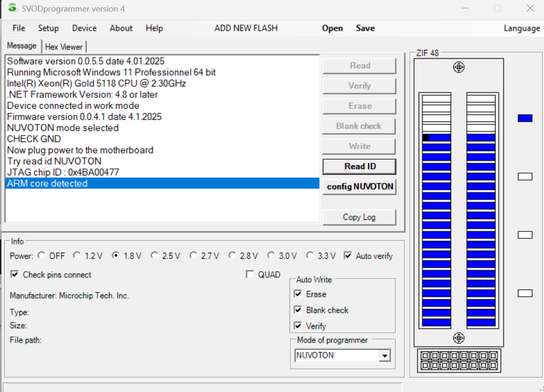Select the OFF power option
The image size is (544, 392).
[42, 255]
